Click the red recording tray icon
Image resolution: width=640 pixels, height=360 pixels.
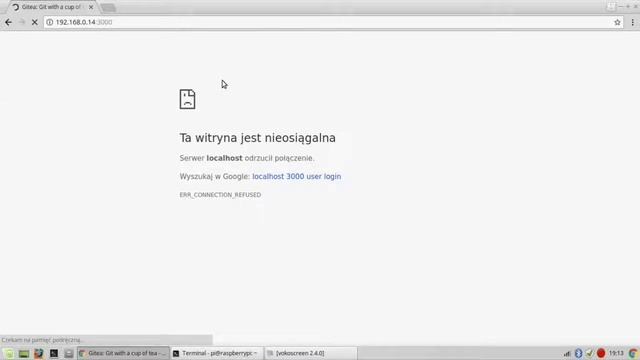tap(601, 353)
